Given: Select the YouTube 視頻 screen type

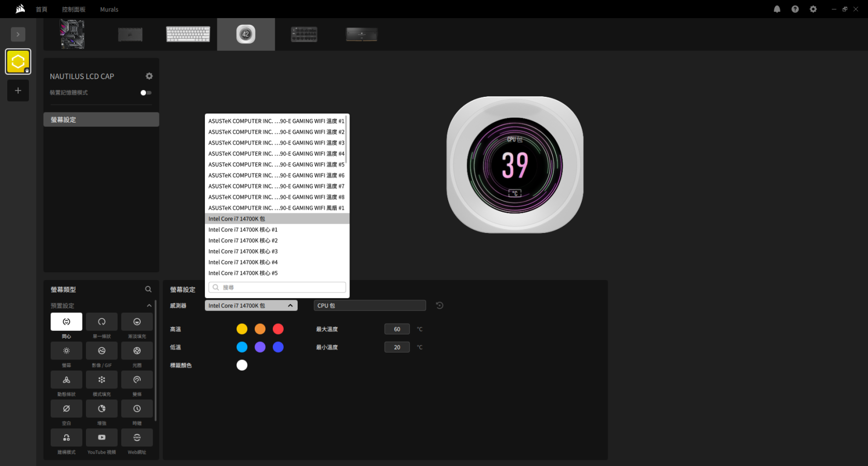Looking at the screenshot, I should [x=101, y=438].
